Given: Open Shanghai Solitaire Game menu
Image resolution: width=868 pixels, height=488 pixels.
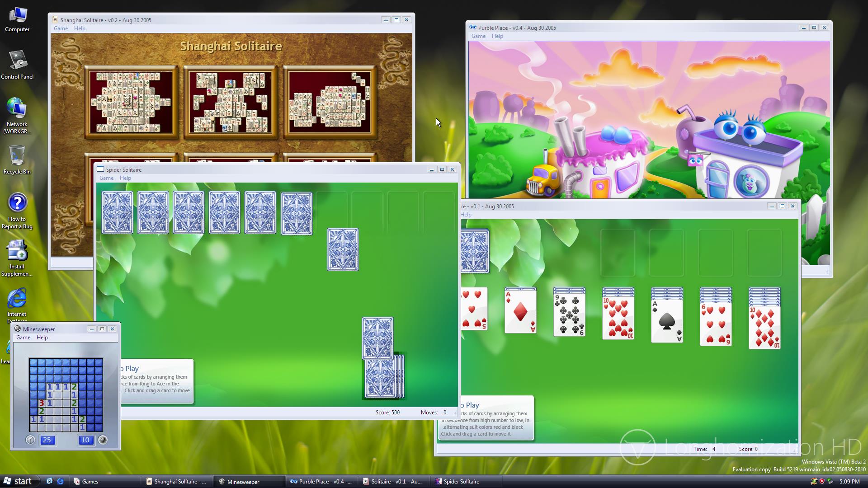Looking at the screenshot, I should point(61,28).
